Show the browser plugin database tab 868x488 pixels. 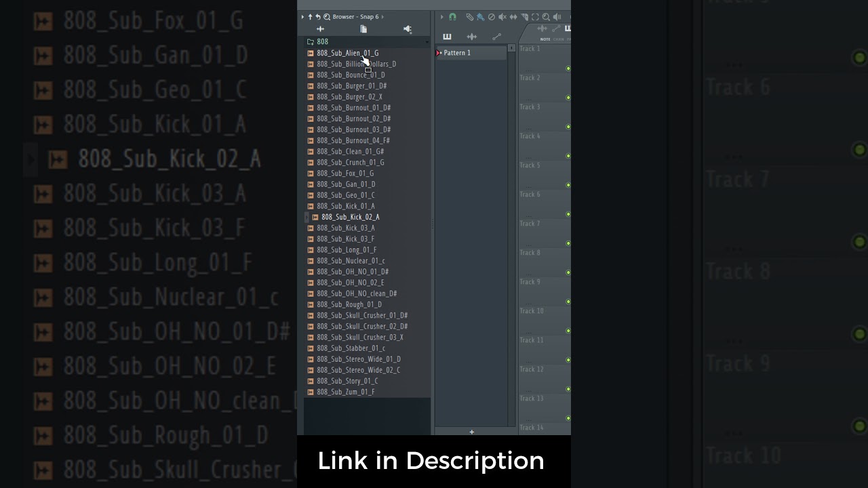coord(407,29)
